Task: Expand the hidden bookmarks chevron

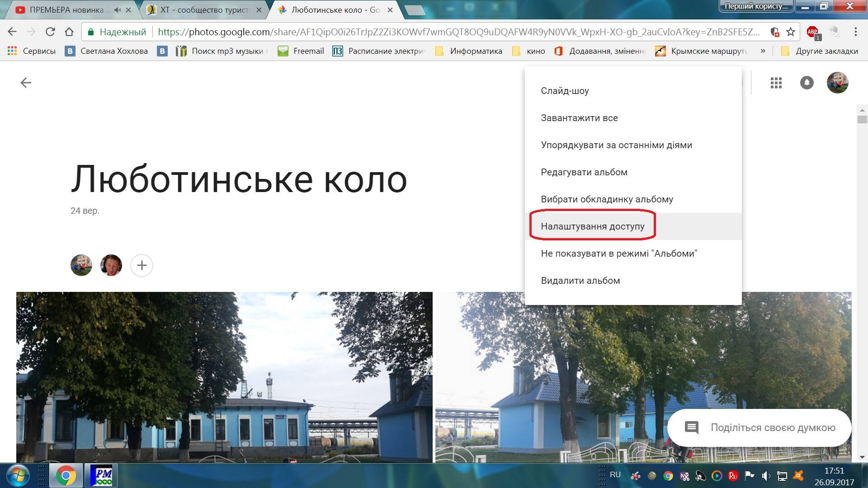Action: [x=763, y=51]
